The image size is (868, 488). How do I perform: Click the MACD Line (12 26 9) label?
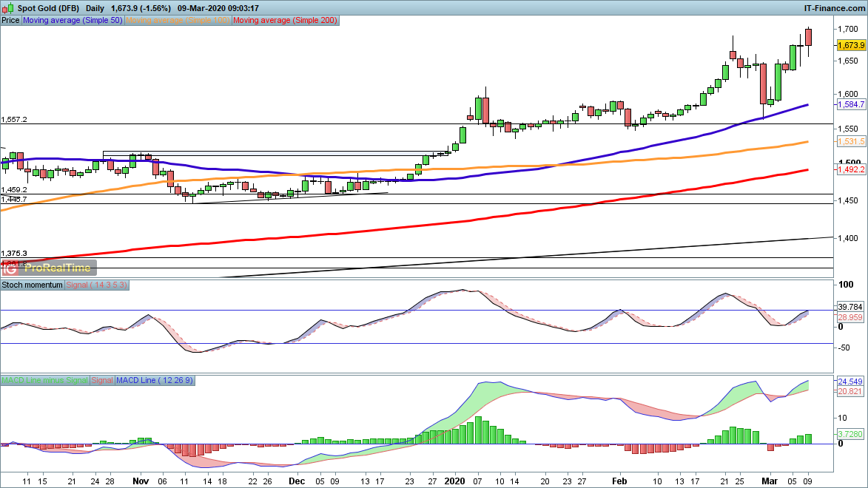(x=155, y=381)
